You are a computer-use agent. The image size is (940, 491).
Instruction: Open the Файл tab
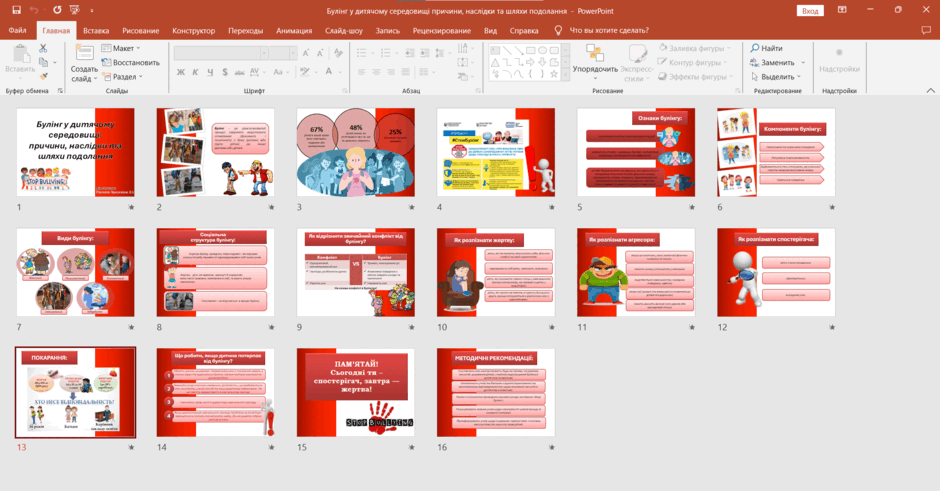[x=17, y=30]
